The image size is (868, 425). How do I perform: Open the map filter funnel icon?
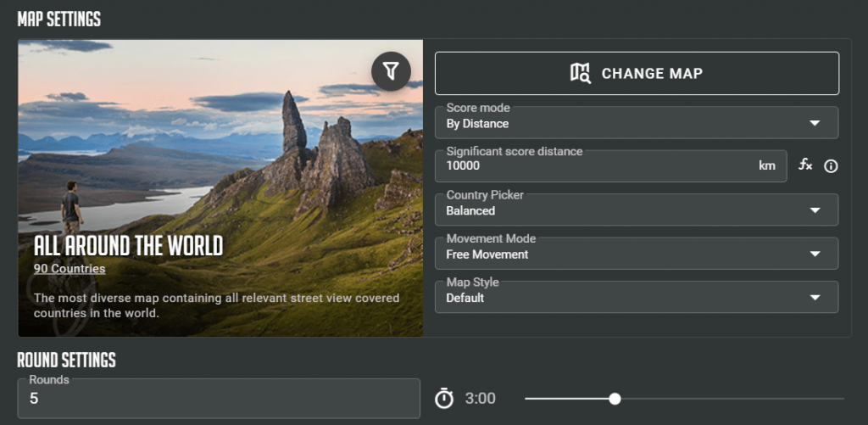pyautogui.click(x=391, y=71)
